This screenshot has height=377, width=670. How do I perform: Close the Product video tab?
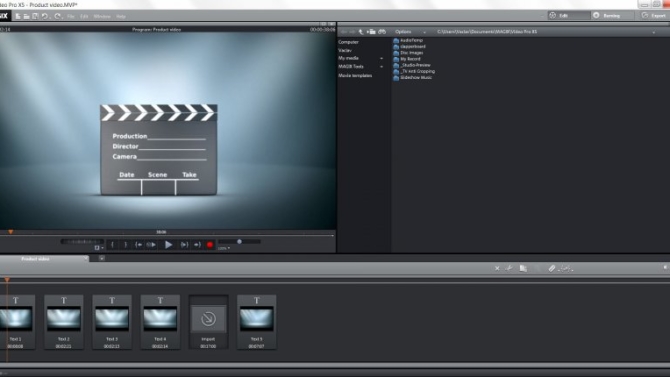86,259
